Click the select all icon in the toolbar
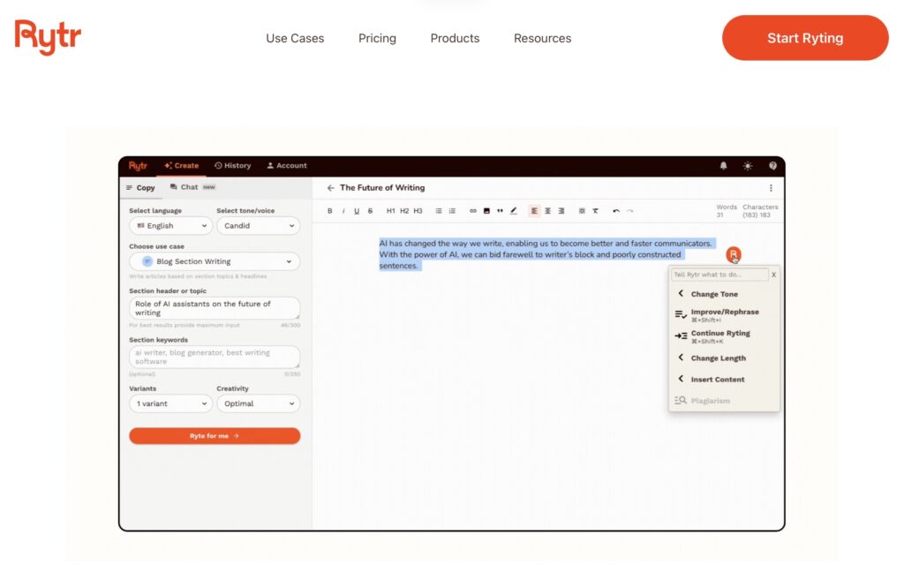This screenshot has width=904, height=588. (582, 211)
